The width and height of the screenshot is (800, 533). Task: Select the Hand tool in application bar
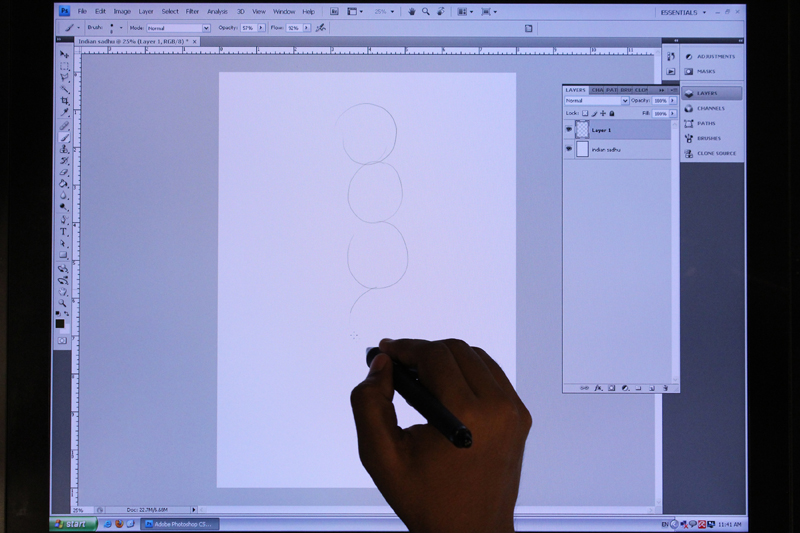click(411, 11)
